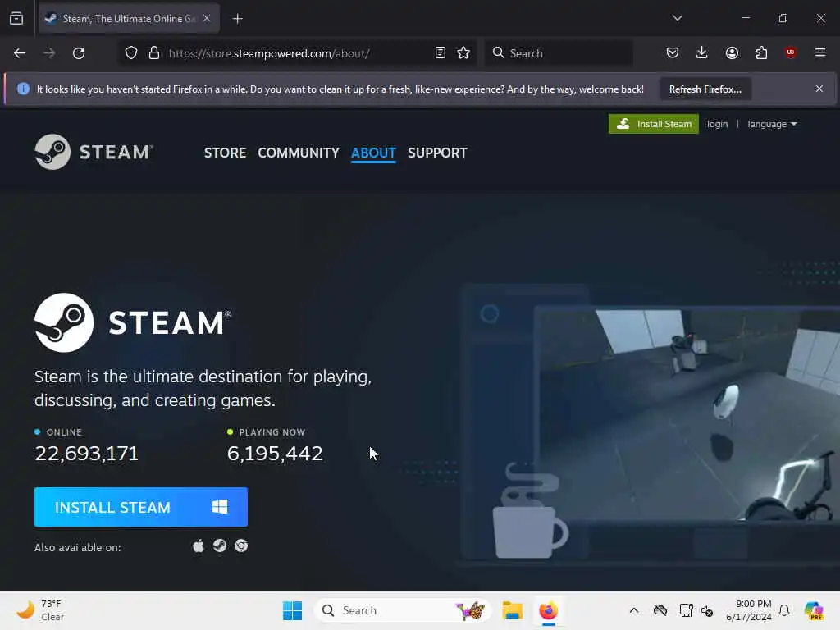
Task: Open the Windows Start button
Action: tap(292, 610)
